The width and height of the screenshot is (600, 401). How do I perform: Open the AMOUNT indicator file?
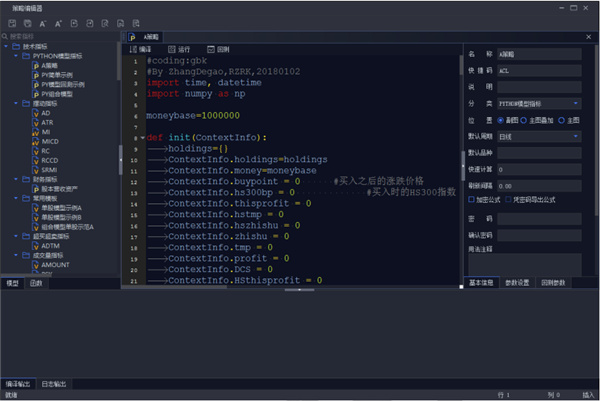point(54,263)
